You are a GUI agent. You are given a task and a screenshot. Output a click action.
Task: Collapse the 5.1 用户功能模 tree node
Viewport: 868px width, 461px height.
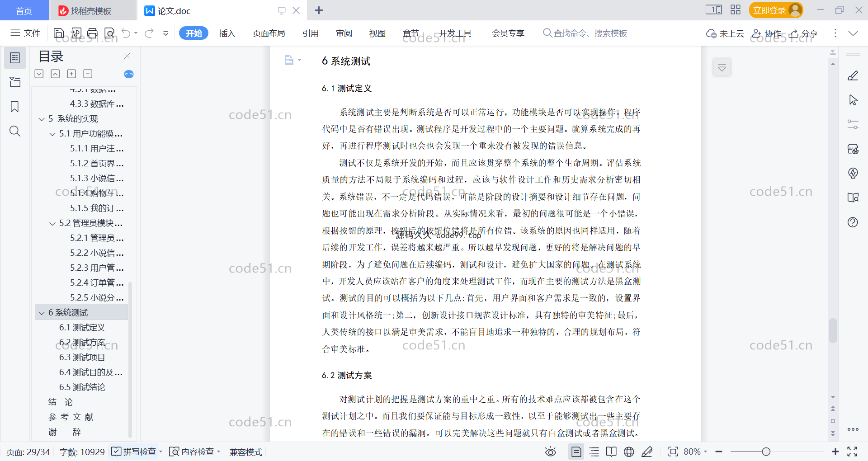tap(52, 134)
